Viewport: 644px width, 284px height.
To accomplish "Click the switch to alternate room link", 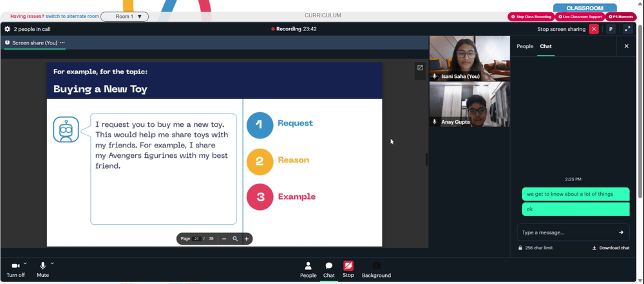I will pyautogui.click(x=72, y=17).
